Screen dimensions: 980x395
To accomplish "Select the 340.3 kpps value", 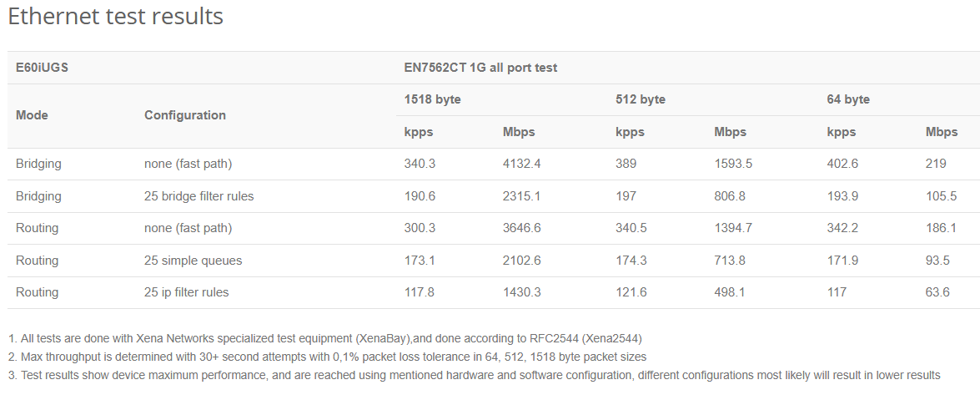I will pyautogui.click(x=420, y=164).
